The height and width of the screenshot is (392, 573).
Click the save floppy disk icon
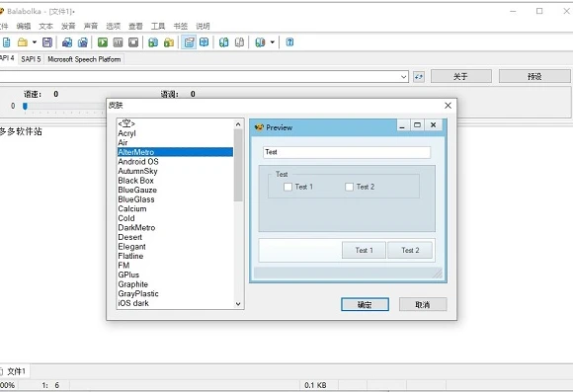pos(47,42)
